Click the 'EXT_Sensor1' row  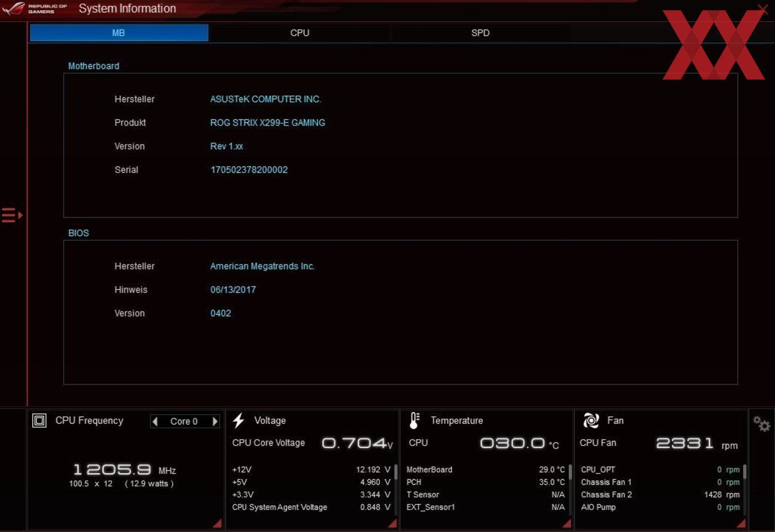[x=486, y=508]
